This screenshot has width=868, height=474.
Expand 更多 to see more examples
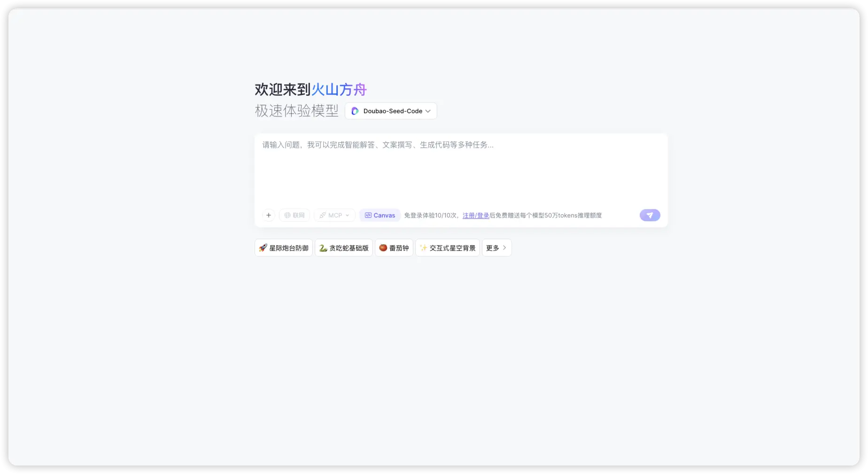point(496,248)
